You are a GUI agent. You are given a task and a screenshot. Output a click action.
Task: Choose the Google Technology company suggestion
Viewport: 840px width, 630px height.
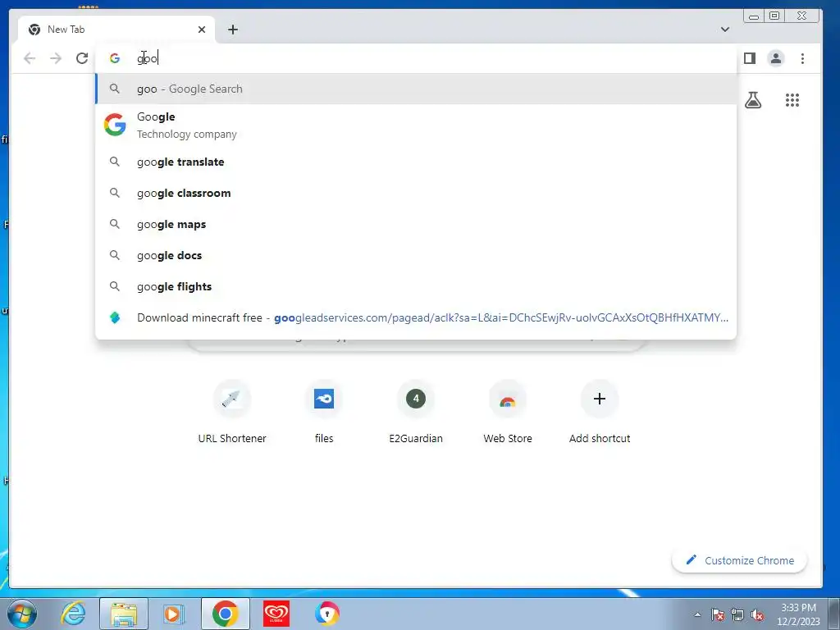tap(416, 126)
